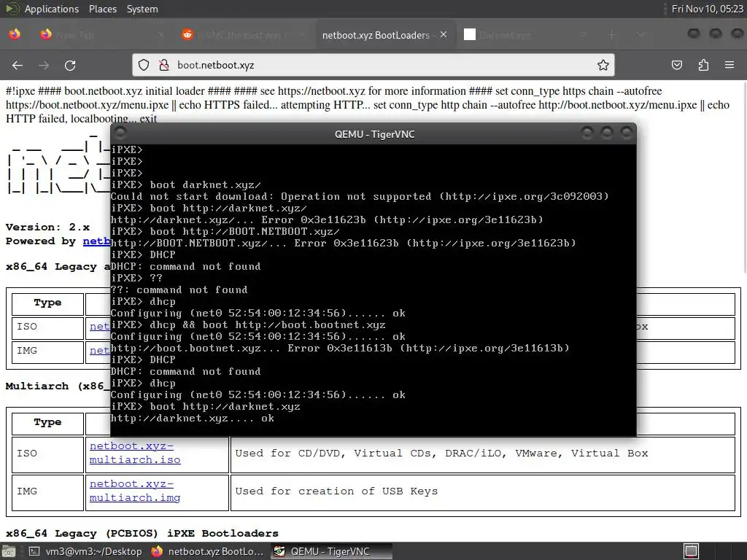The image size is (747, 560).
Task: Open the System menu
Action: pyautogui.click(x=142, y=9)
